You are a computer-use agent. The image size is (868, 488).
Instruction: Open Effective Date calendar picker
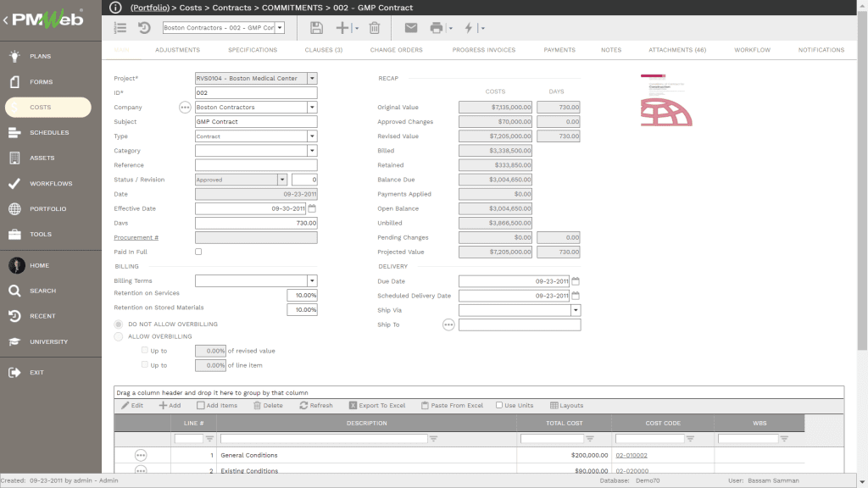pyautogui.click(x=312, y=208)
